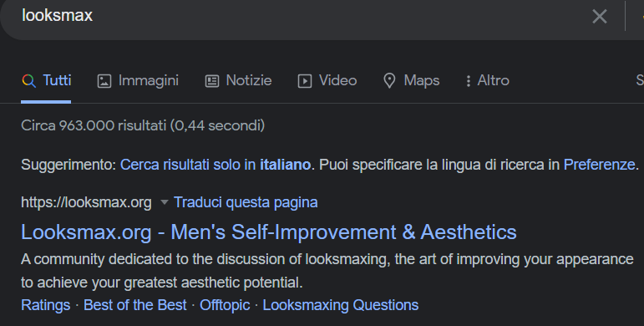Switch to the Notizie tab

point(238,80)
